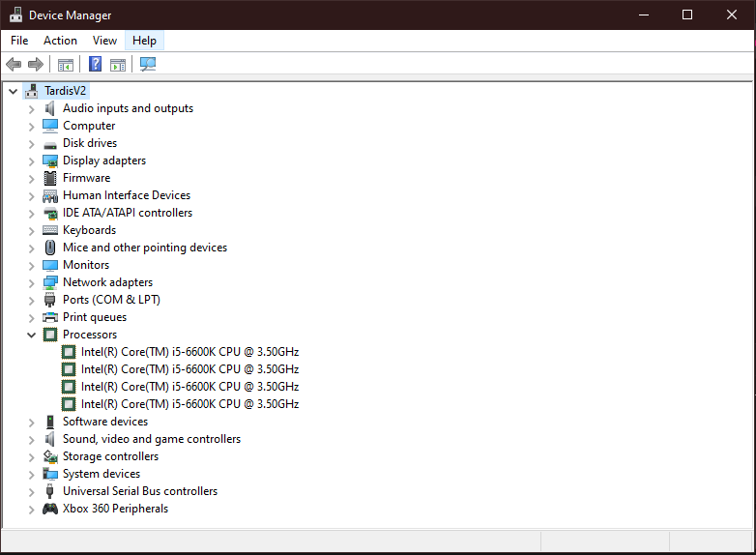
Task: Click the Audio inputs and outputs speaker icon
Action: [49, 108]
